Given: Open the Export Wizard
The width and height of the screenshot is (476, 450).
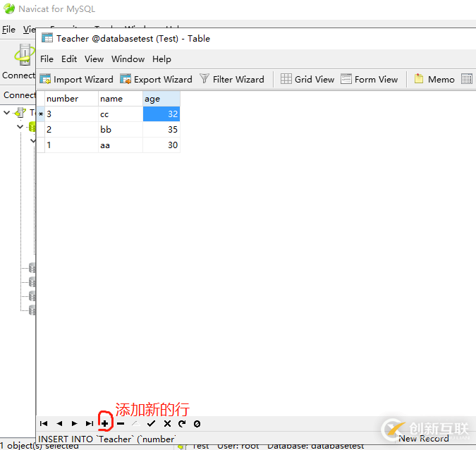Looking at the screenshot, I should click(x=156, y=79).
